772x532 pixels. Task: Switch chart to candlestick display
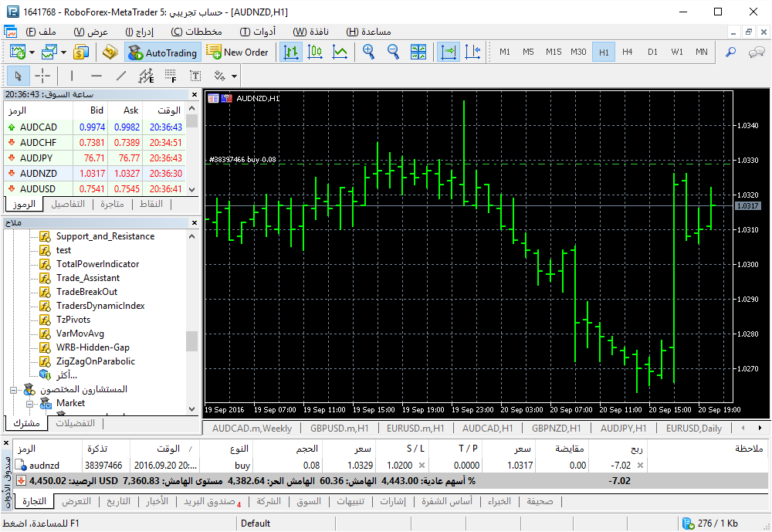(x=315, y=52)
